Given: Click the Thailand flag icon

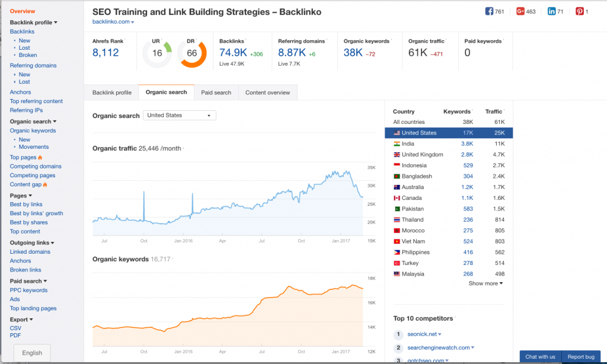Looking at the screenshot, I should [397, 219].
